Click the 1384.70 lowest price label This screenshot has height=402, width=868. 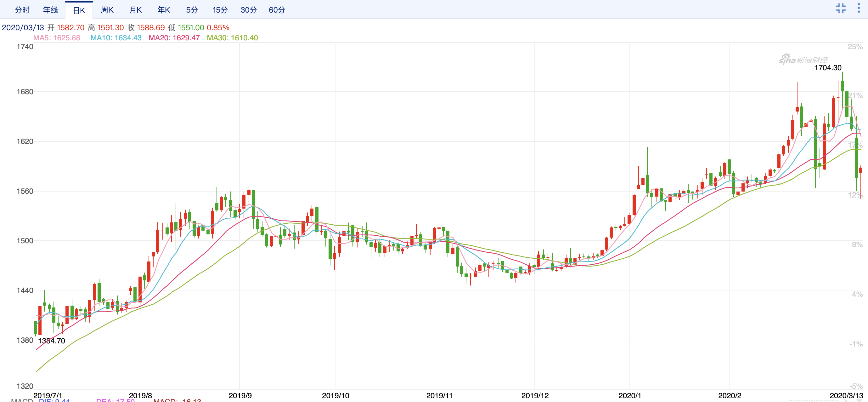point(52,341)
